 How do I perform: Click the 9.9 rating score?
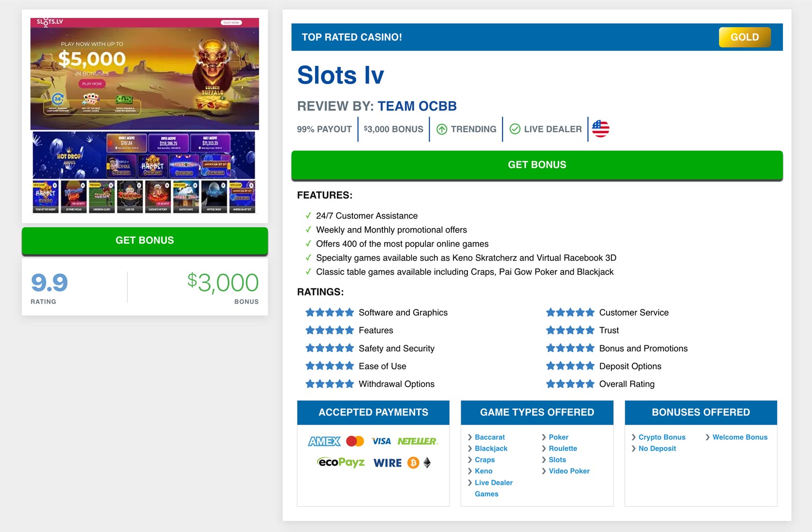(x=49, y=282)
